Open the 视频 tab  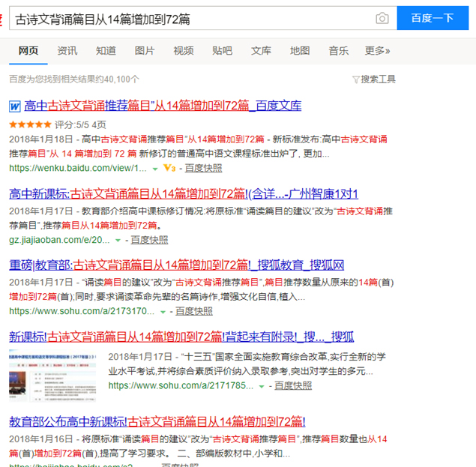[184, 50]
